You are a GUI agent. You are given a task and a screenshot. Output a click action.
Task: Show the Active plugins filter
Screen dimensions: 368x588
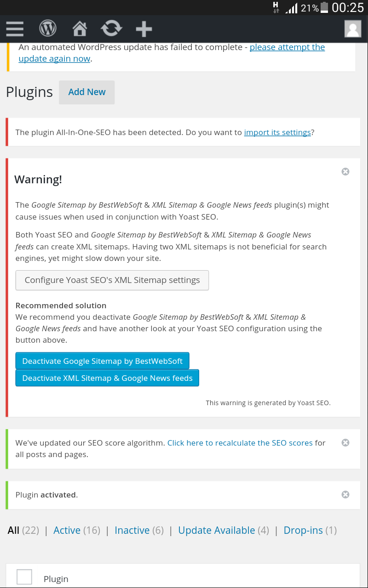pos(67,530)
